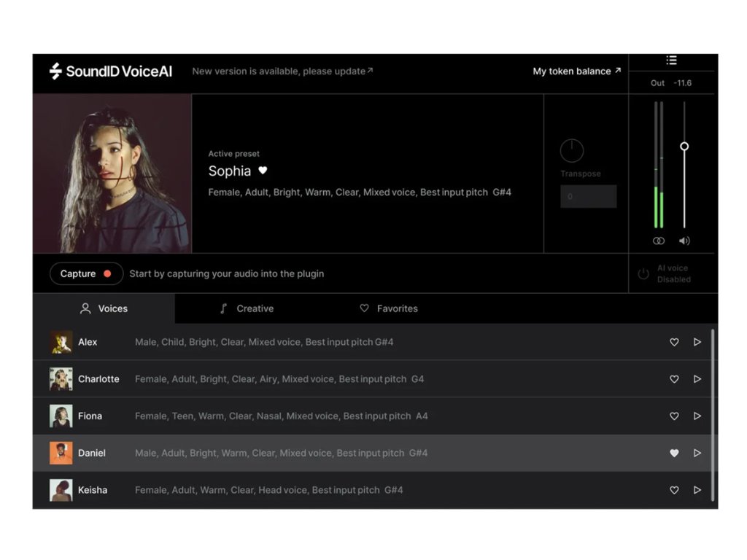This screenshot has height=560, width=747.
Task: Mute output using the speaker icon
Action: pos(684,241)
